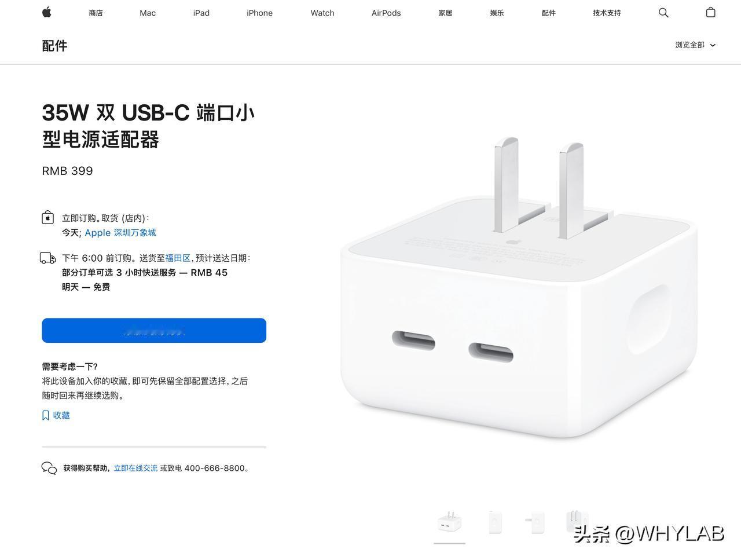Open the iPhone menu item

pos(259,13)
